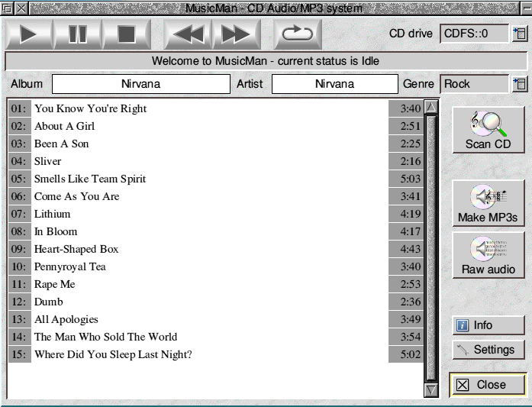Edit the Artist name field
Screen dimensions: 532x407
point(334,84)
